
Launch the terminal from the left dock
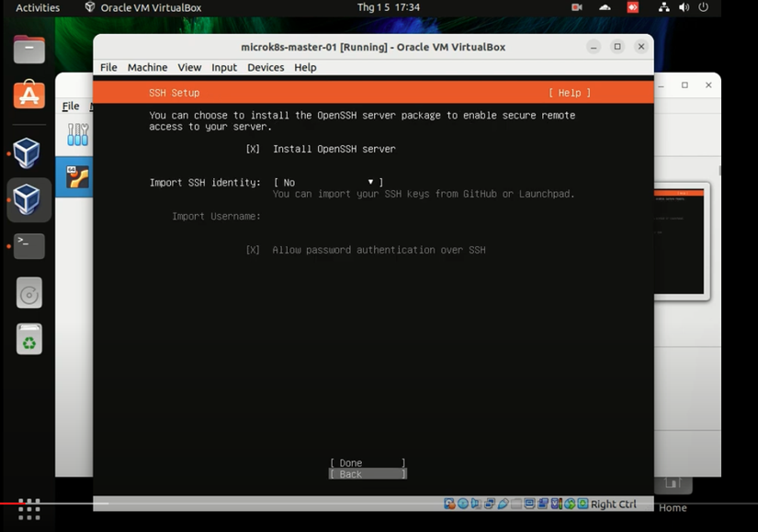click(28, 246)
